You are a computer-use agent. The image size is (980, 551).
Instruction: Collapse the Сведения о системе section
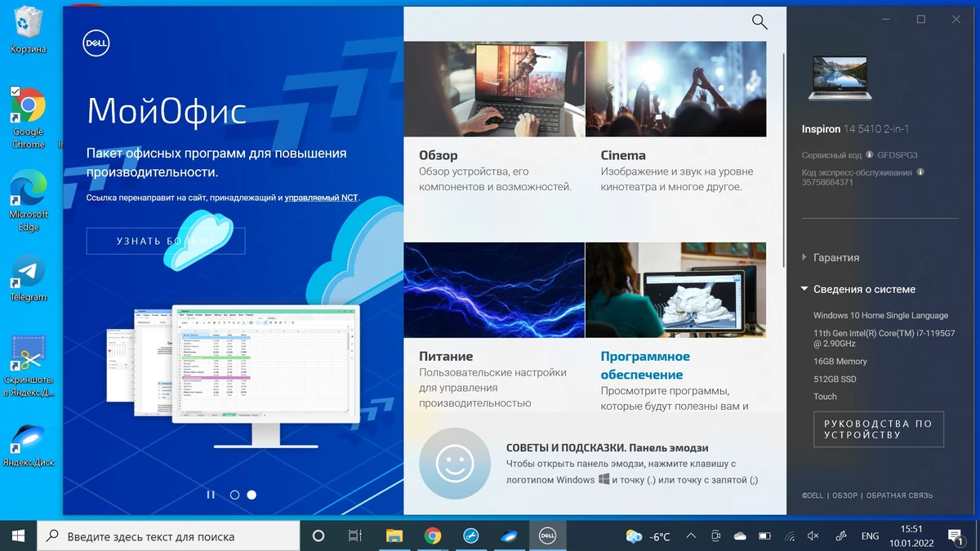tap(858, 289)
